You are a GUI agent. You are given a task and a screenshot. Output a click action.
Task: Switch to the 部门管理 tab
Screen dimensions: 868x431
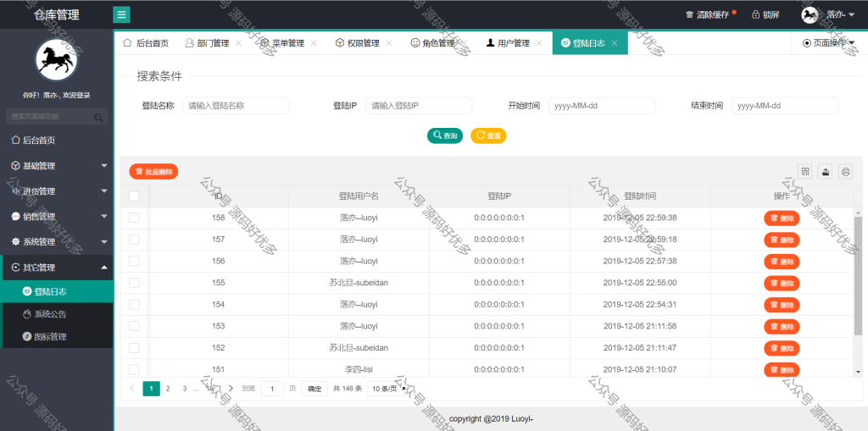(213, 43)
